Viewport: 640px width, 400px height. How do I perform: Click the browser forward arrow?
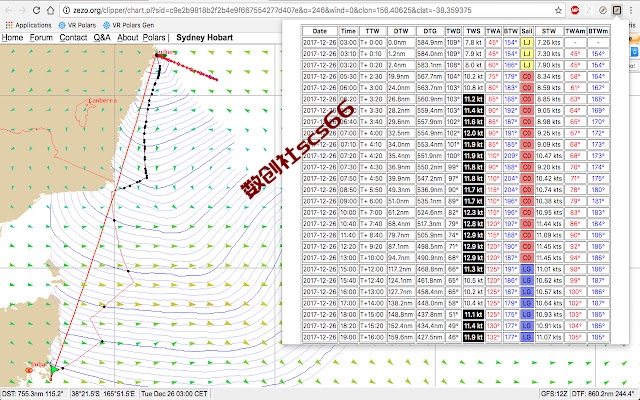tap(22, 11)
